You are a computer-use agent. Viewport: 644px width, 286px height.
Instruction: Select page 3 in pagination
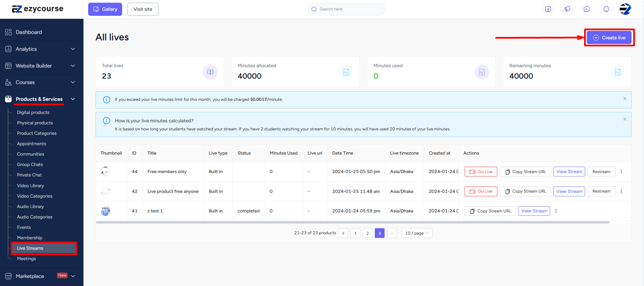click(380, 233)
